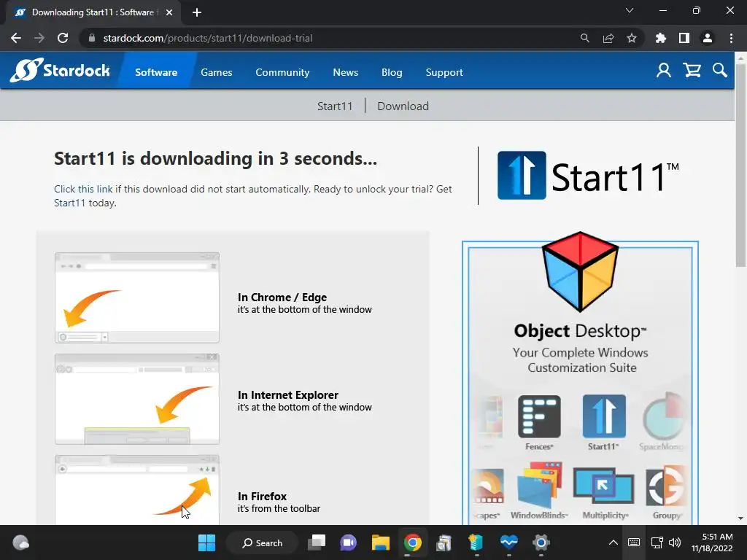Click the site search magnifier in Stardock header

[x=720, y=71]
